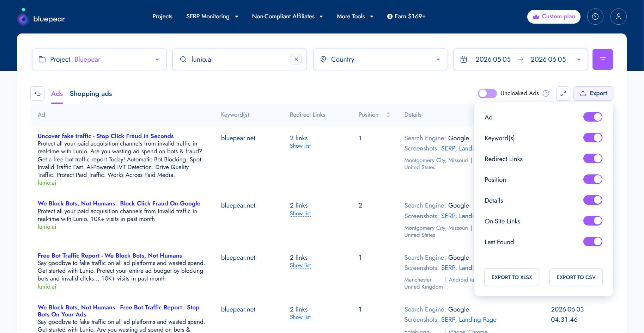This screenshot has height=333, width=644.
Task: Sort by Position column arrows
Action: [388, 115]
